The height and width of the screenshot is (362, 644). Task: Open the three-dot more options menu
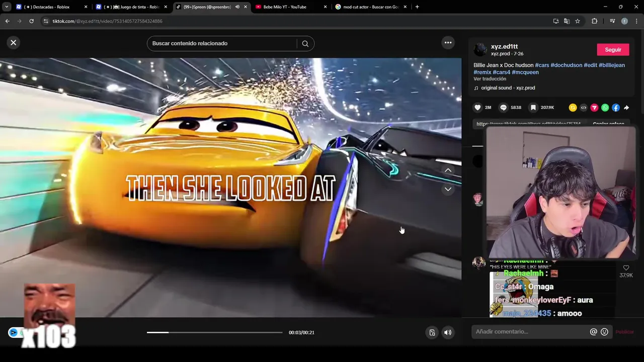[448, 43]
